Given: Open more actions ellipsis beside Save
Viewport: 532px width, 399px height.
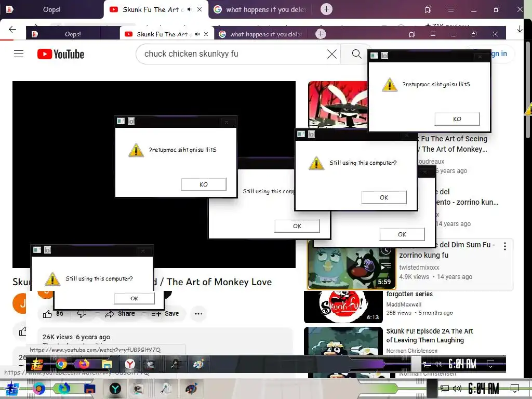Looking at the screenshot, I should point(198,314).
